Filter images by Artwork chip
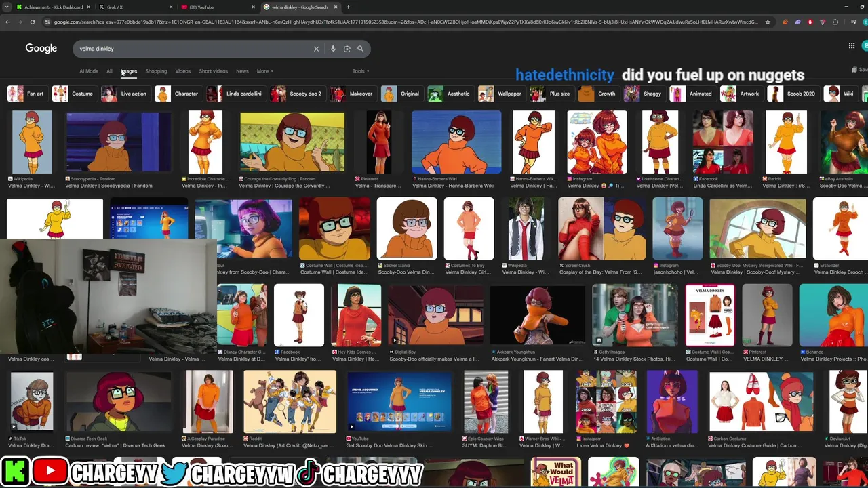 pyautogui.click(x=741, y=94)
